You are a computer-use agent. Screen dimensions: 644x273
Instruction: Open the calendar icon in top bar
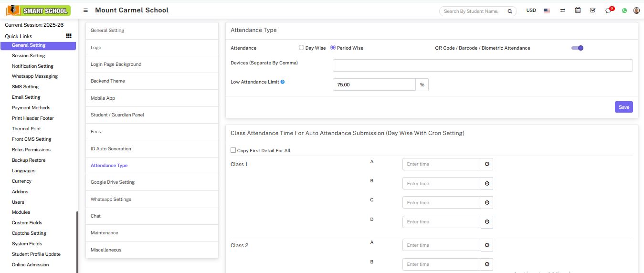tap(578, 10)
